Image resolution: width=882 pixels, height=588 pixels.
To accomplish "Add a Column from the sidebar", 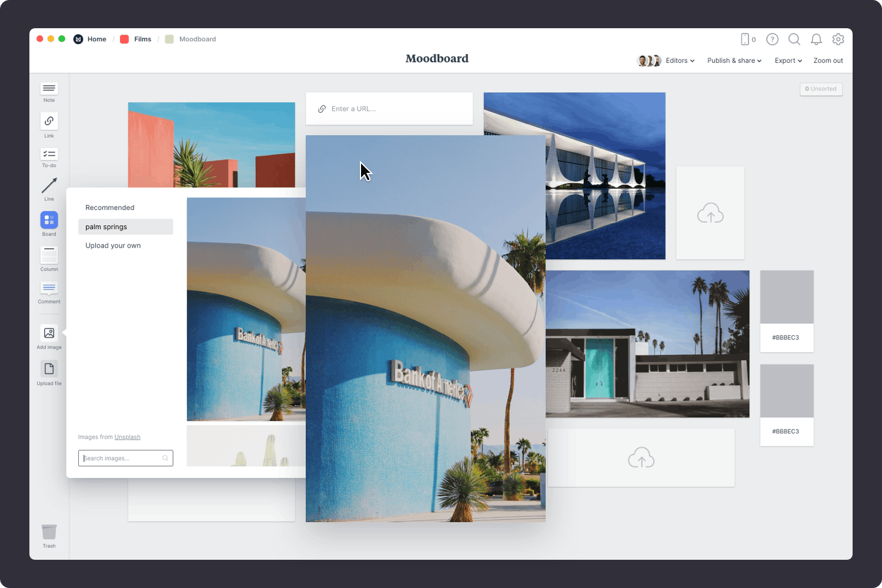I will [49, 255].
